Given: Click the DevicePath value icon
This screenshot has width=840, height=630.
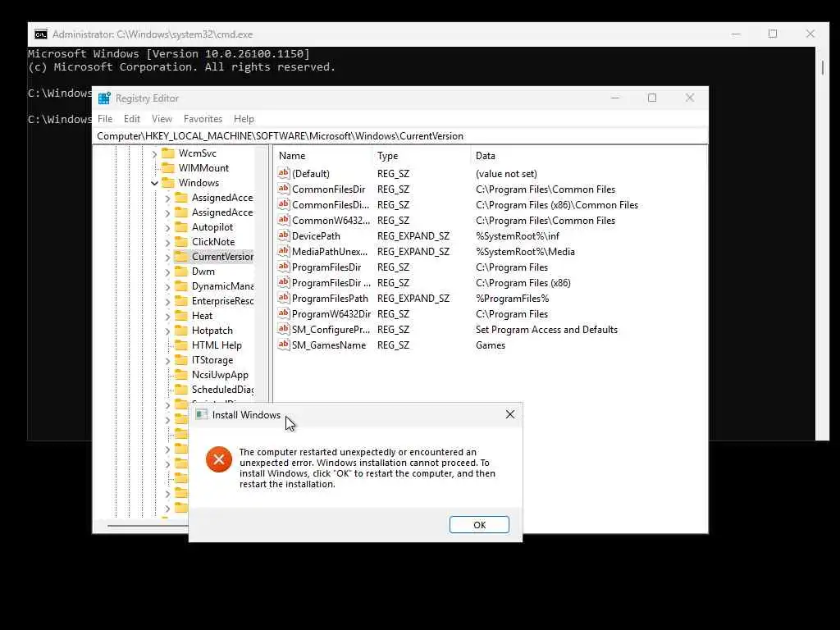Looking at the screenshot, I should 283,235.
